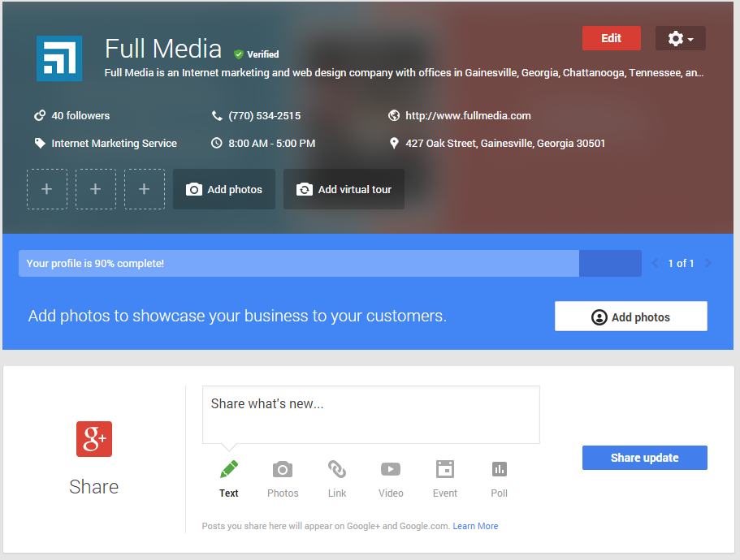The image size is (740, 560).
Task: Select the Photos post camera tab
Action: (x=283, y=479)
